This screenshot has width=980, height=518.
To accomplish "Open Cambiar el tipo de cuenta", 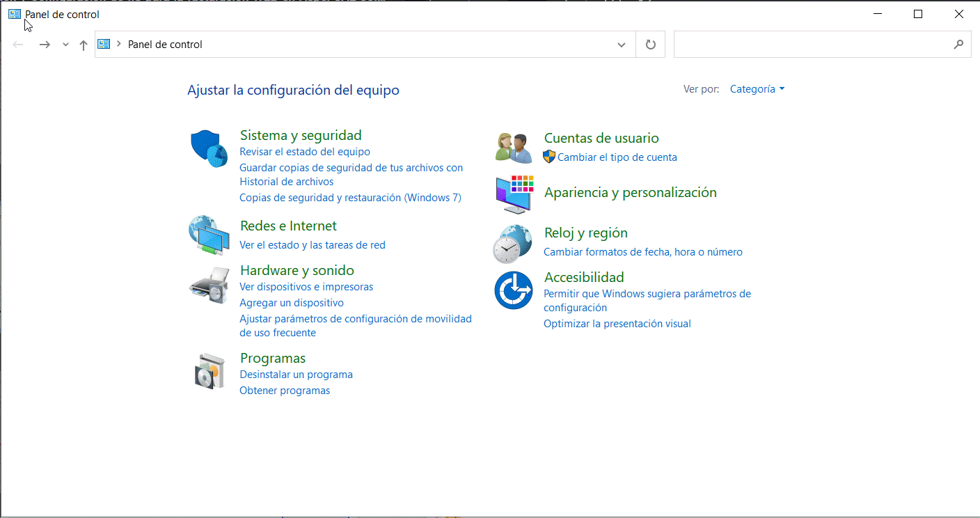I will click(x=617, y=157).
